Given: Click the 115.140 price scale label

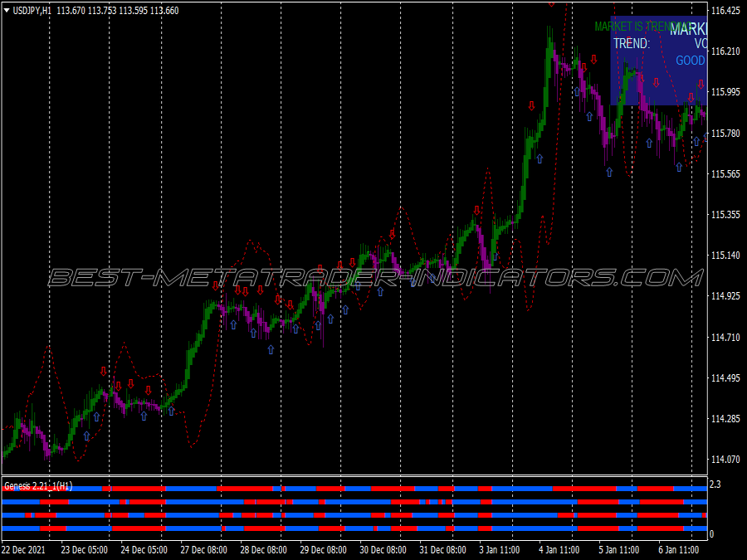Looking at the screenshot, I should [x=725, y=256].
